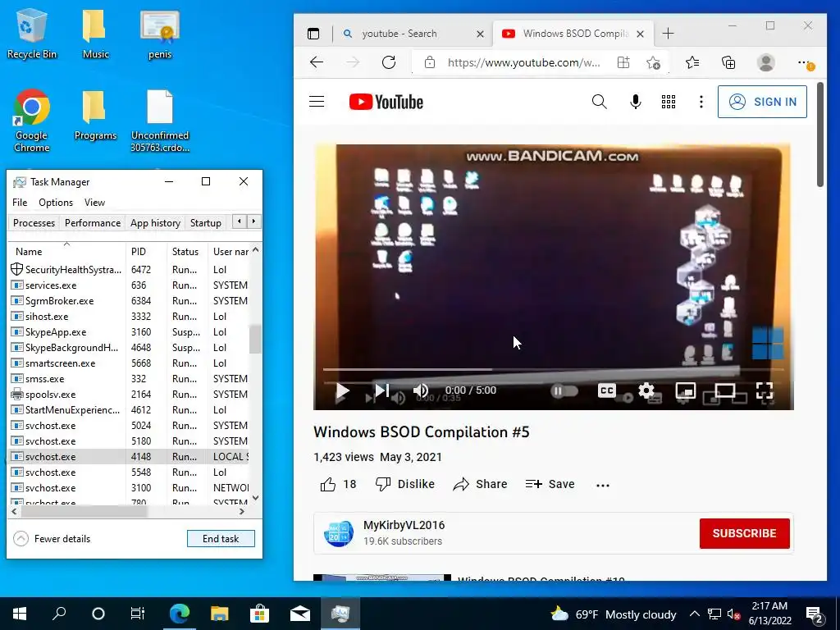The height and width of the screenshot is (630, 840).
Task: Switch to theater mode icon
Action: pyautogui.click(x=725, y=390)
